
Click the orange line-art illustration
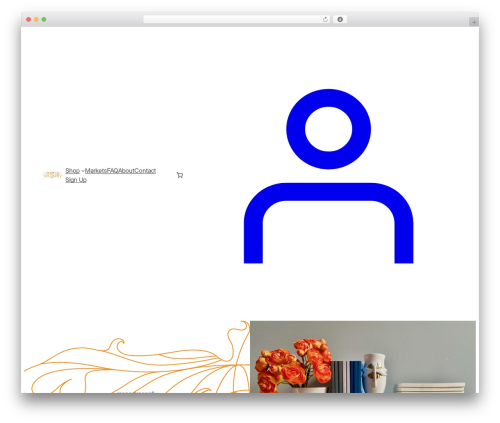coord(137,357)
